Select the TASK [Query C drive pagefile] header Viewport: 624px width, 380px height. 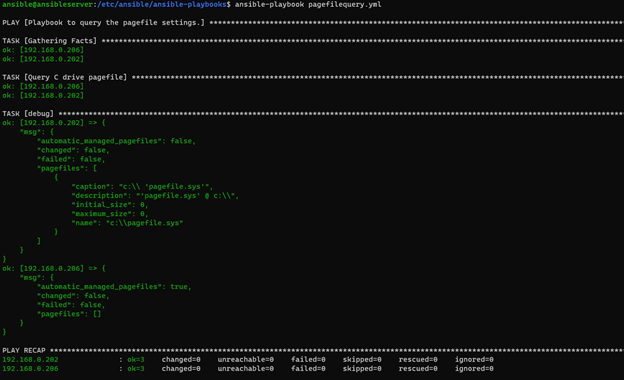coord(313,77)
